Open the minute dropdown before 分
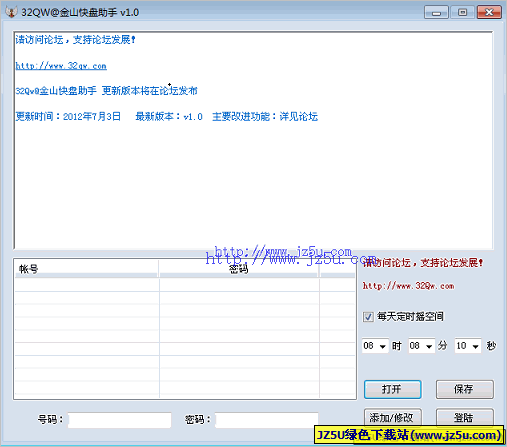The height and width of the screenshot is (447, 507). click(421, 346)
